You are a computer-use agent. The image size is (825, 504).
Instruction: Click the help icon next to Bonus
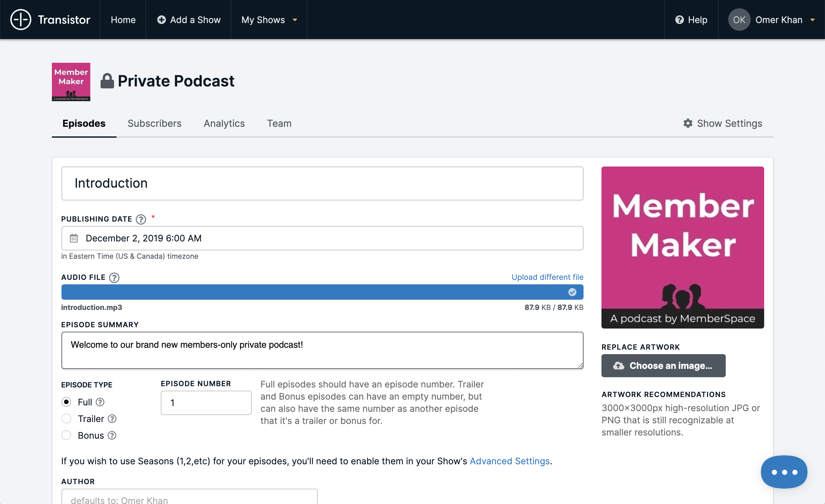pyautogui.click(x=112, y=435)
